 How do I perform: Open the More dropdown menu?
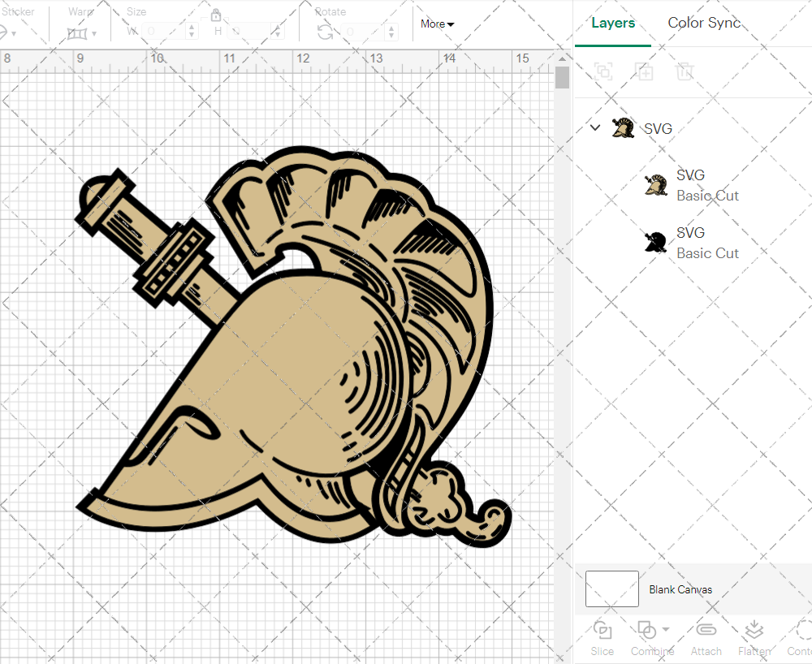[x=437, y=24]
